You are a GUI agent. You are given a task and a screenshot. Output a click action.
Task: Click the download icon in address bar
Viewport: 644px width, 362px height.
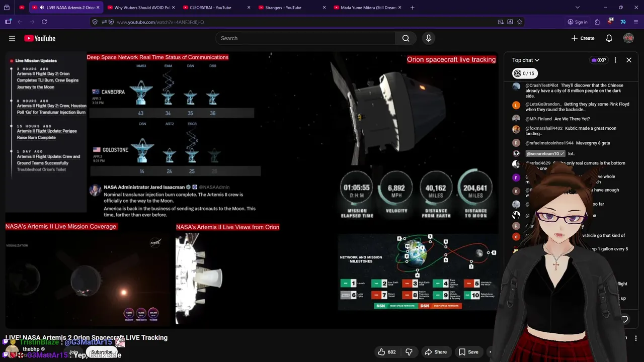[510, 22]
